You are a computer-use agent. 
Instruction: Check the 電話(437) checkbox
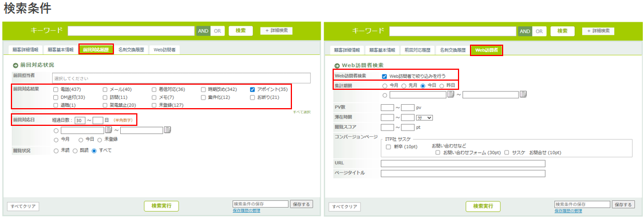pos(56,89)
